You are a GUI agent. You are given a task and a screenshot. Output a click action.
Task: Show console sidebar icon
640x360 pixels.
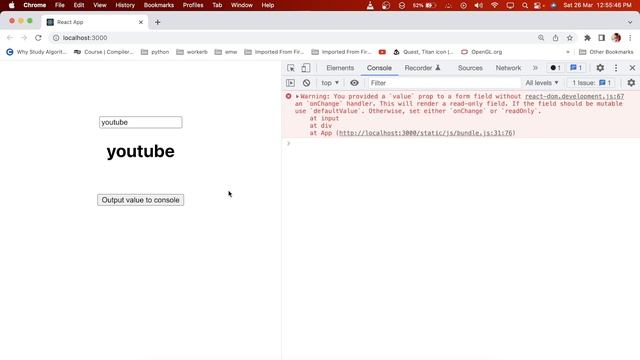pyautogui.click(x=290, y=83)
